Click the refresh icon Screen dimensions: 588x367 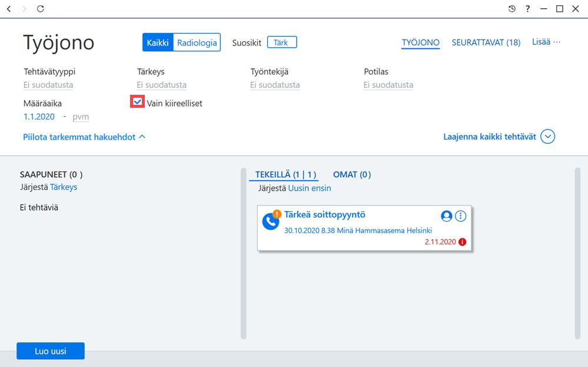coord(41,9)
